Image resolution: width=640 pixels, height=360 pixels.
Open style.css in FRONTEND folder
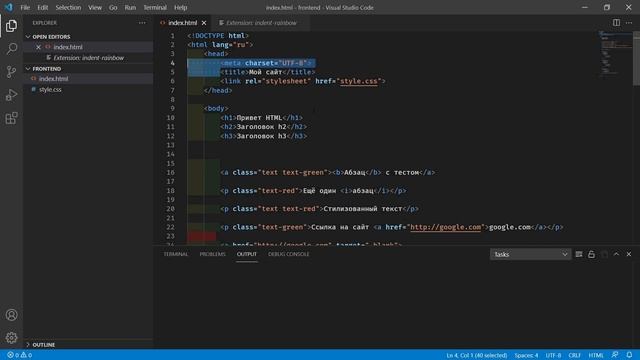coord(88,89)
